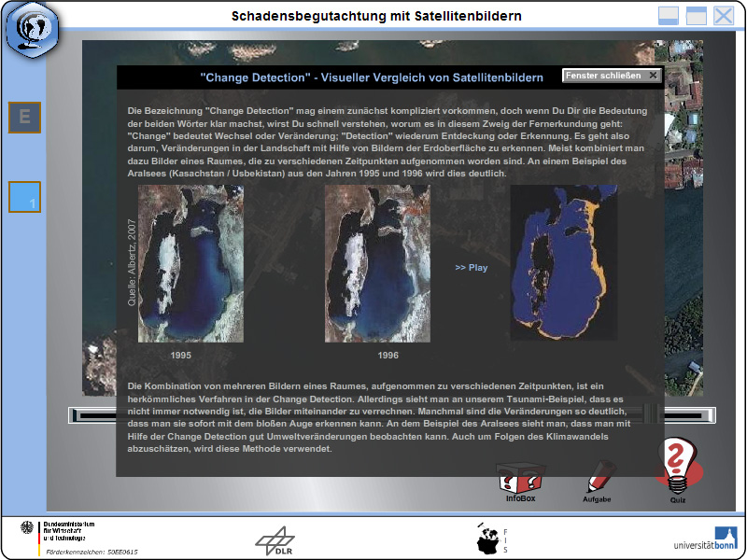Click the 1995 Aral Sea satellite image
The image size is (747, 560).
(190, 264)
